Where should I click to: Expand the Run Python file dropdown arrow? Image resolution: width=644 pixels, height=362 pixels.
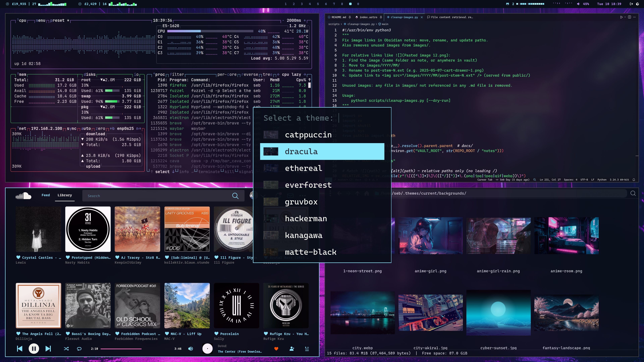coord(625,17)
